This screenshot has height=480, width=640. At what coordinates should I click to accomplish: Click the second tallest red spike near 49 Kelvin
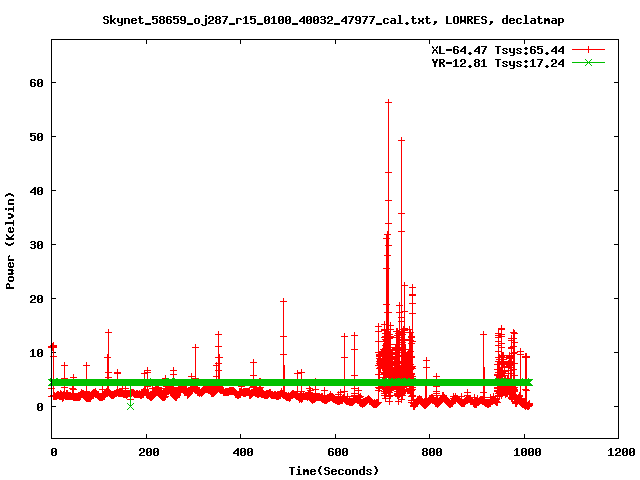(401, 140)
